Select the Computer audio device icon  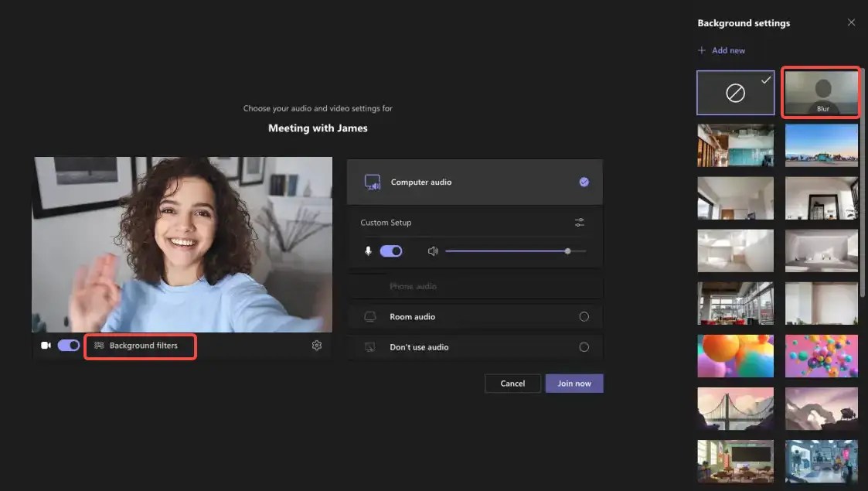click(x=373, y=182)
